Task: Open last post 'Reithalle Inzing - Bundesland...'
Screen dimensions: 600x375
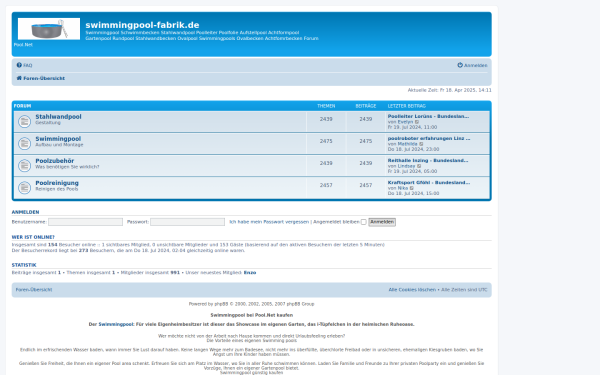Action: coord(428,161)
